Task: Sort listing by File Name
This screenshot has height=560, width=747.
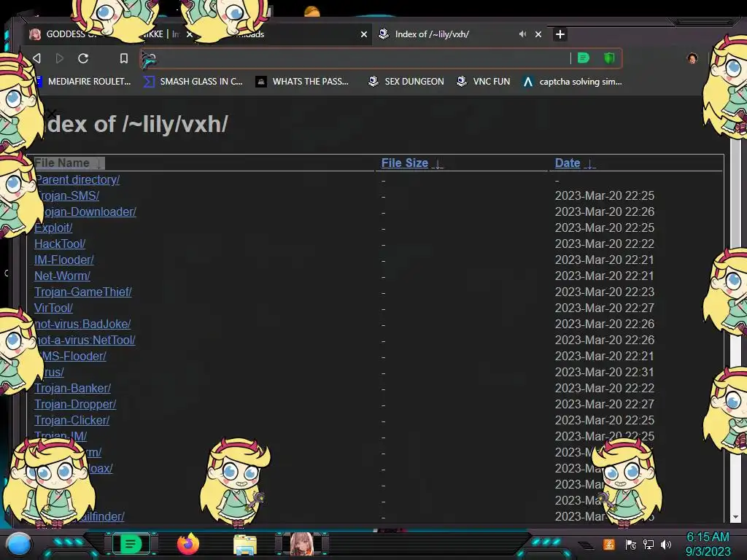Action: pyautogui.click(x=69, y=163)
